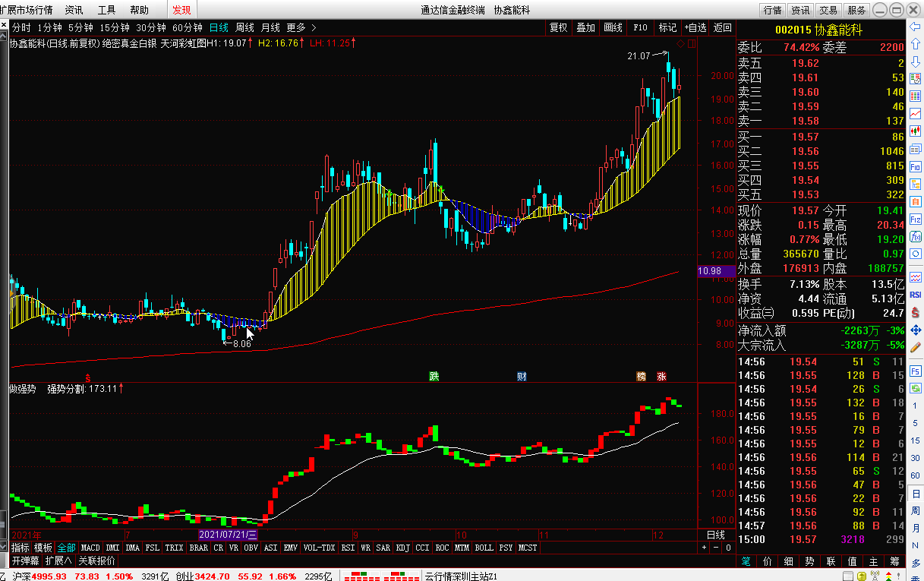The height and width of the screenshot is (581, 924).
Task: Click the blue left arrow back icon
Action: 915,27
